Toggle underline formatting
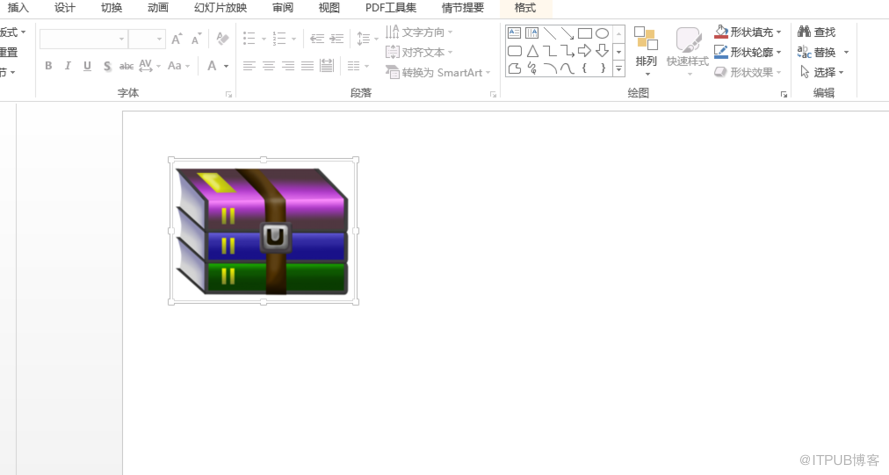This screenshot has height=475, width=889. [87, 66]
